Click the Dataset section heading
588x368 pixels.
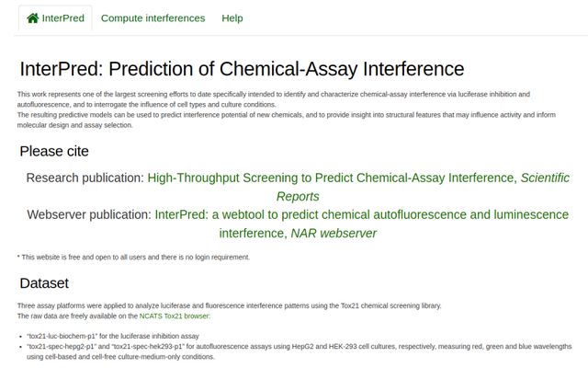click(44, 283)
